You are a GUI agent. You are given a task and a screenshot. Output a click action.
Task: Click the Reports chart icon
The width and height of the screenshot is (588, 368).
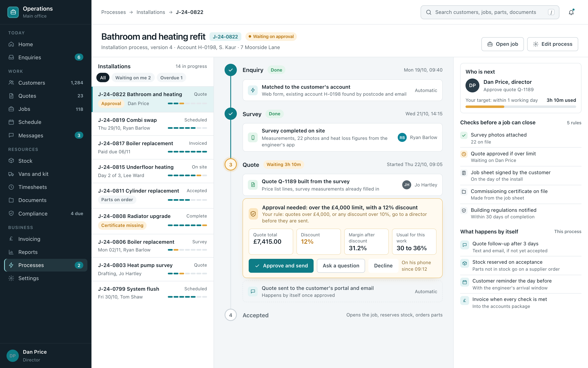point(11,252)
